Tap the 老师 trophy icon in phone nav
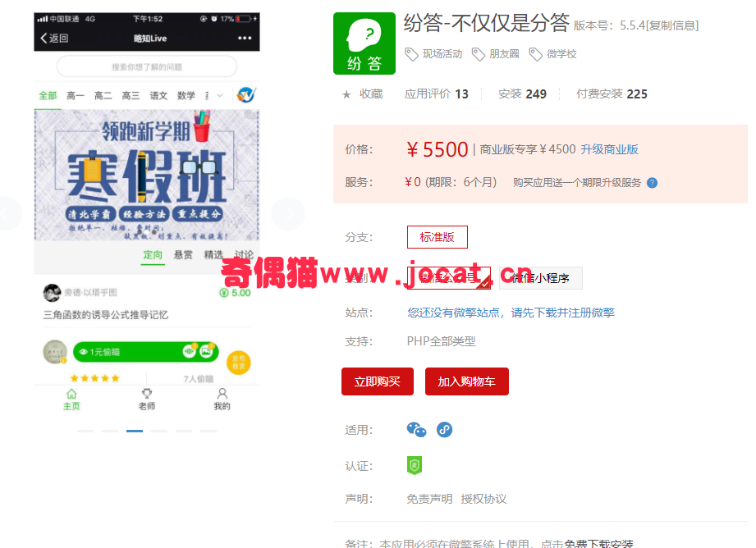The height and width of the screenshot is (548, 756). (147, 399)
